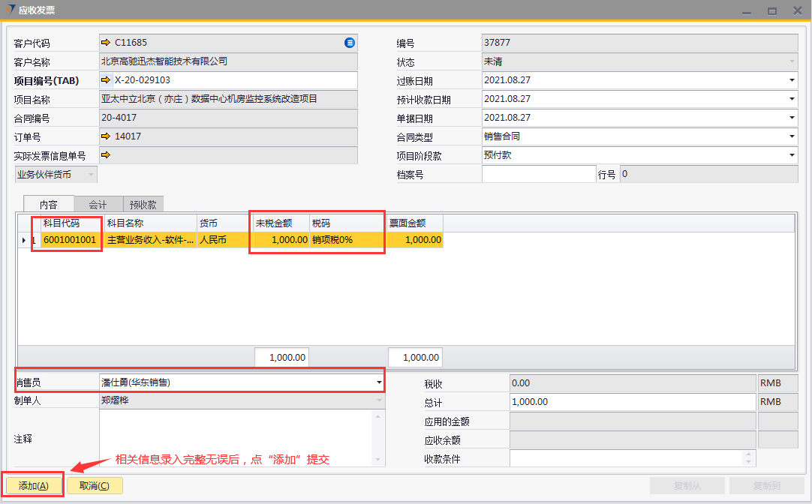
Task: Open the 过账日期 date dropdown
Action: click(792, 80)
